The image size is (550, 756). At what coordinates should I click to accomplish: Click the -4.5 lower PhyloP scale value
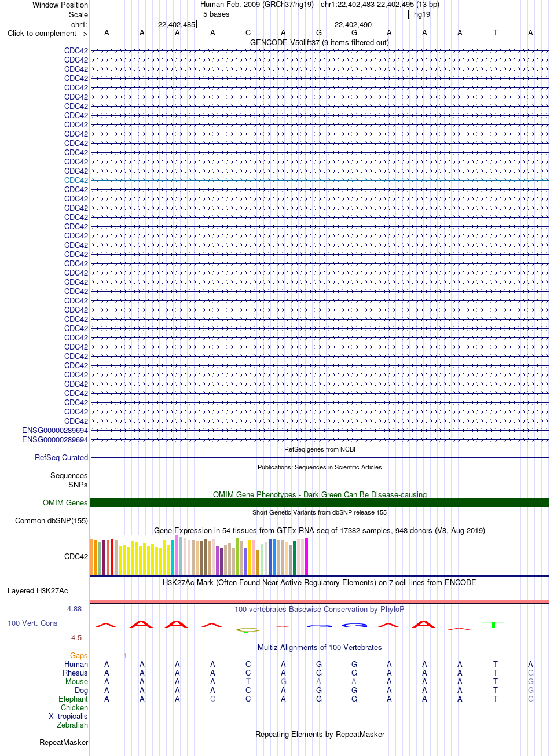pos(78,638)
